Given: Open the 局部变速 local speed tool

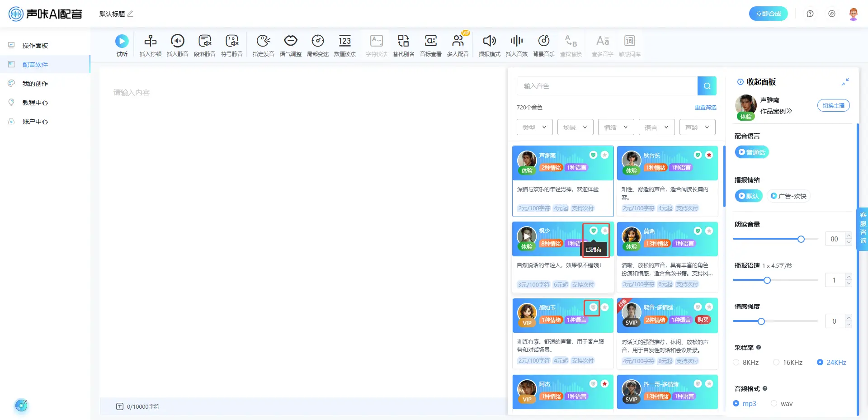Looking at the screenshot, I should point(317,42).
